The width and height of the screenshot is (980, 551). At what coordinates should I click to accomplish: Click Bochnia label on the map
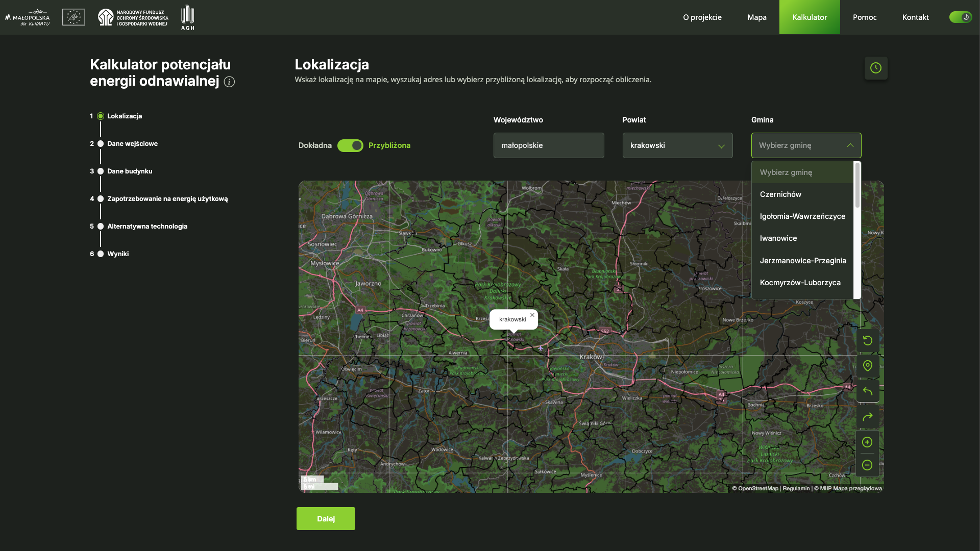click(x=756, y=405)
